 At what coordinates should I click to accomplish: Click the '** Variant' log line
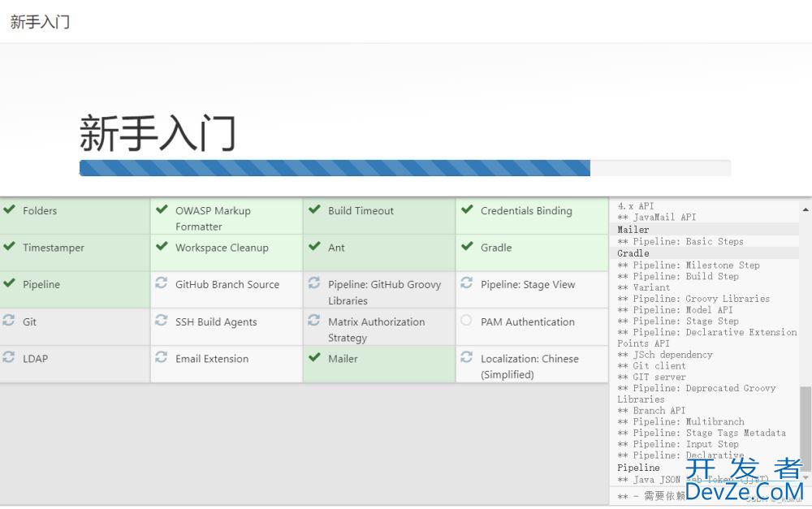click(x=644, y=287)
